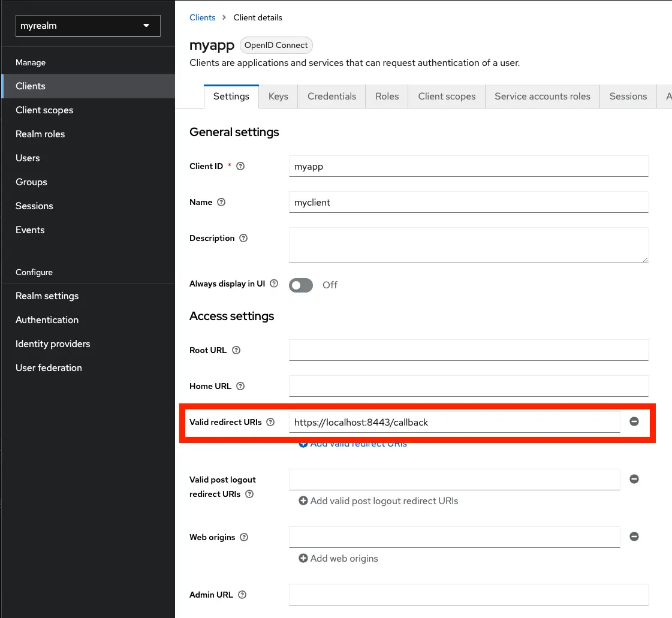
Task: Open help tooltip for Web origins
Action: pos(243,537)
